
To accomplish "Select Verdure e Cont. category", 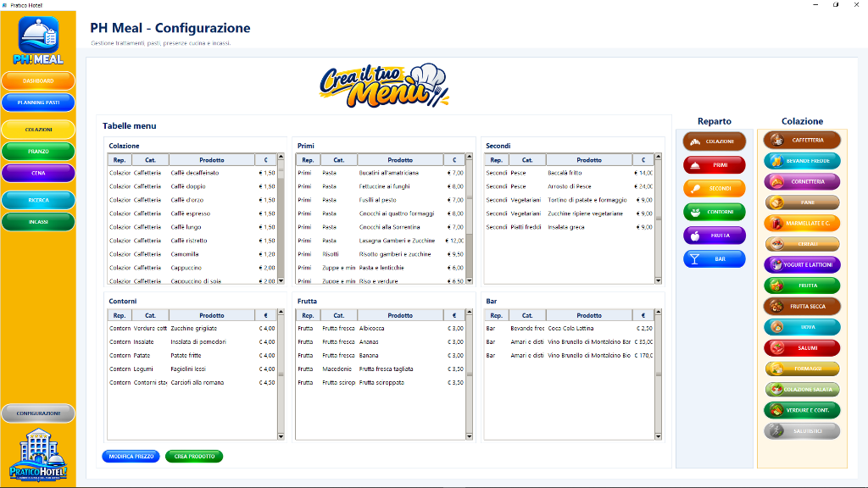I will tap(802, 410).
